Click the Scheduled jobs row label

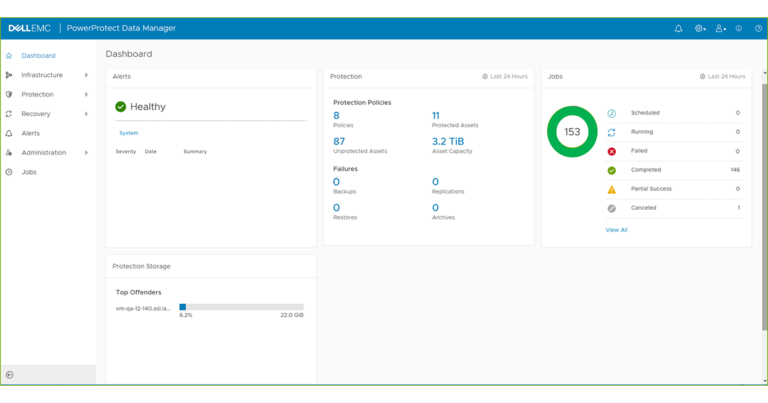click(x=645, y=113)
